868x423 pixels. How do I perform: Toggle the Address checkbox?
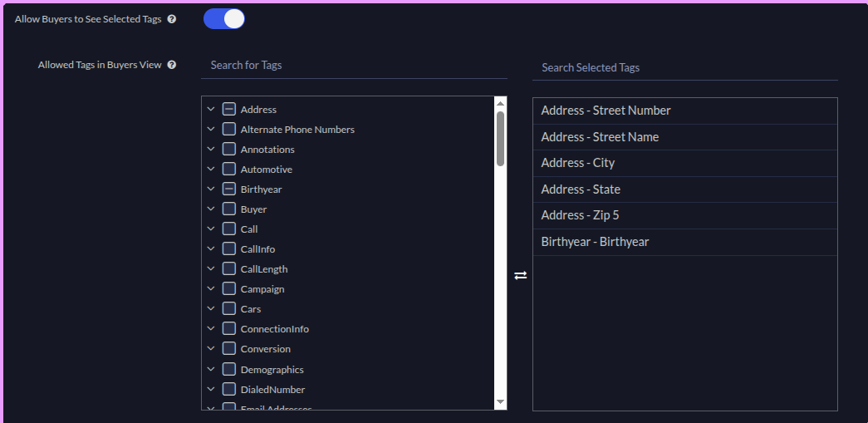point(229,109)
